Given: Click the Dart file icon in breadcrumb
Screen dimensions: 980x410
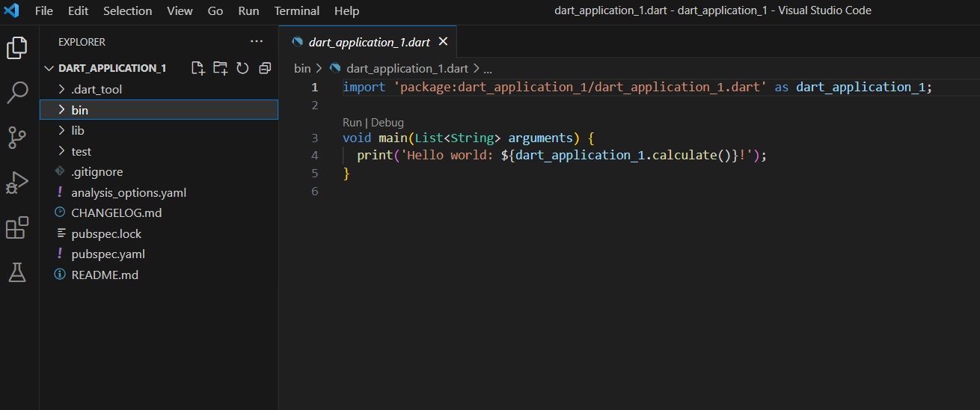Looking at the screenshot, I should click(335, 68).
